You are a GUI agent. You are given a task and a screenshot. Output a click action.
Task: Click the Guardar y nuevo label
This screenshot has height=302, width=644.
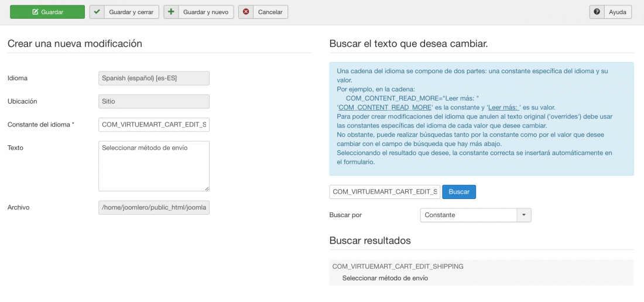point(205,12)
